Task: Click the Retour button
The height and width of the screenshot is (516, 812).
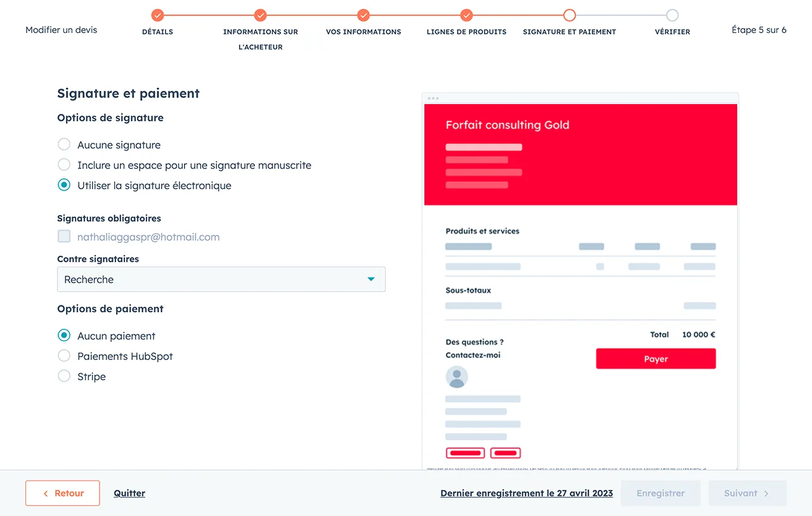Action: click(63, 493)
